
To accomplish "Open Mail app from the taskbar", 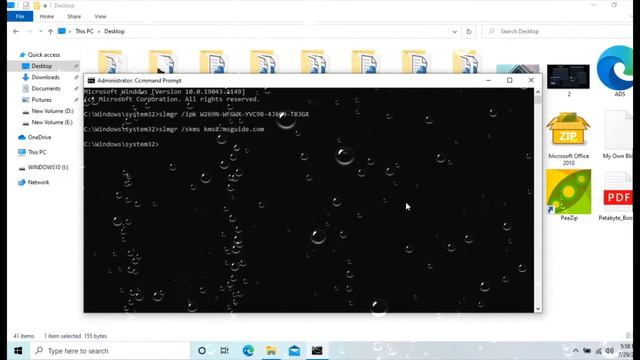I will [x=294, y=351].
